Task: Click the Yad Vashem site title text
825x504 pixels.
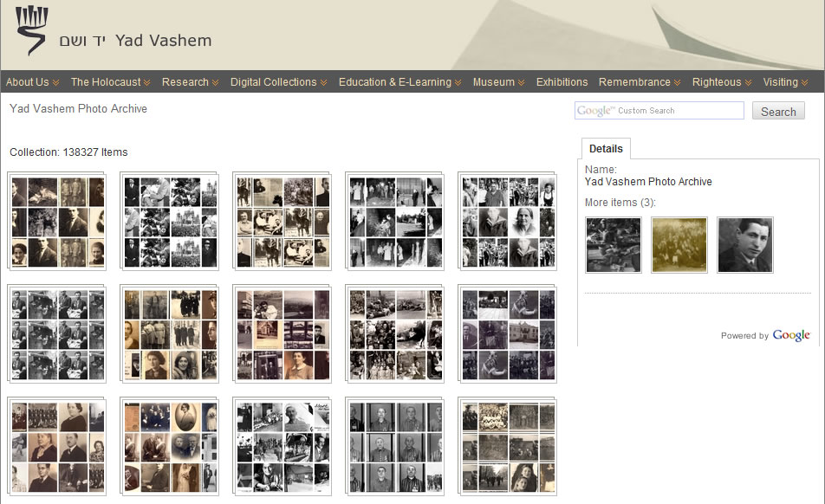Action: [x=163, y=41]
